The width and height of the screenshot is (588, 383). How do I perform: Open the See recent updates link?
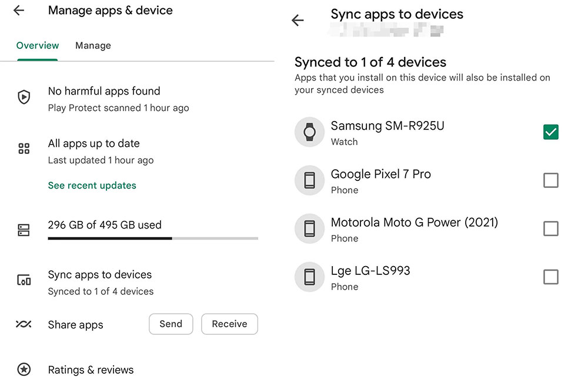92,186
